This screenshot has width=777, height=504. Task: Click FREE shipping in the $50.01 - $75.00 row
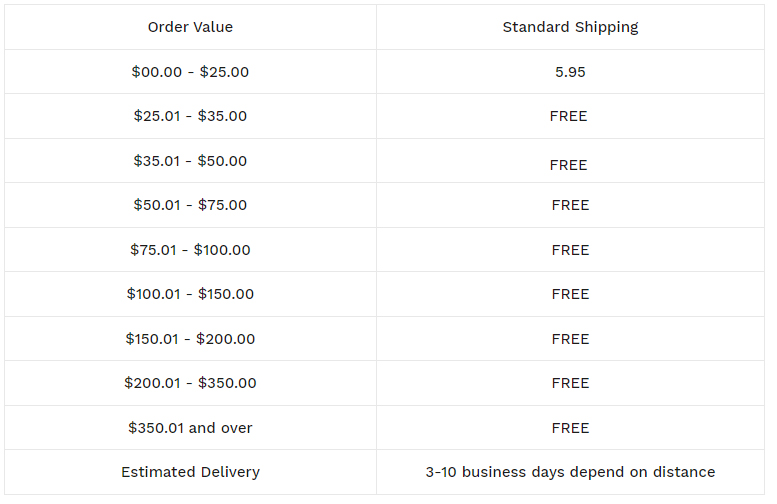[570, 205]
